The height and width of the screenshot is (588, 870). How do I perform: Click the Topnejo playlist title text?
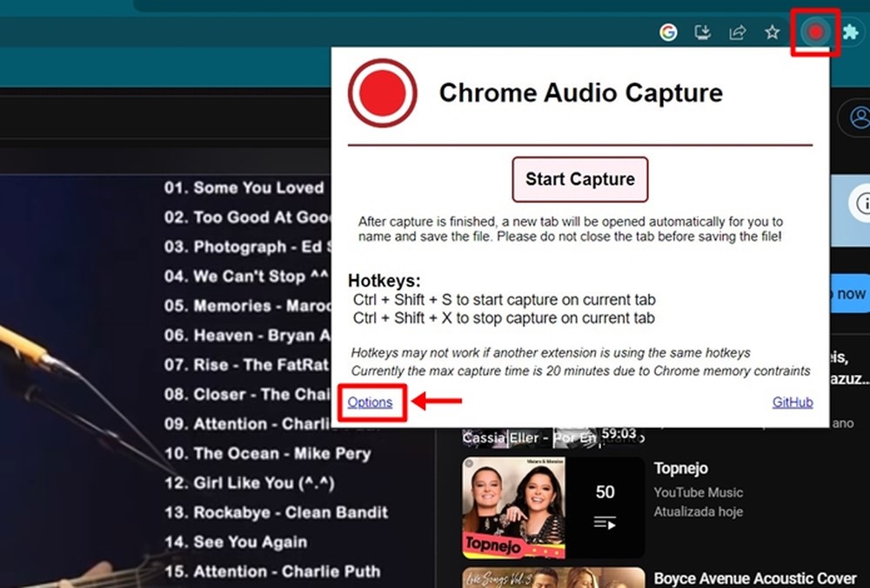pyautogui.click(x=681, y=468)
